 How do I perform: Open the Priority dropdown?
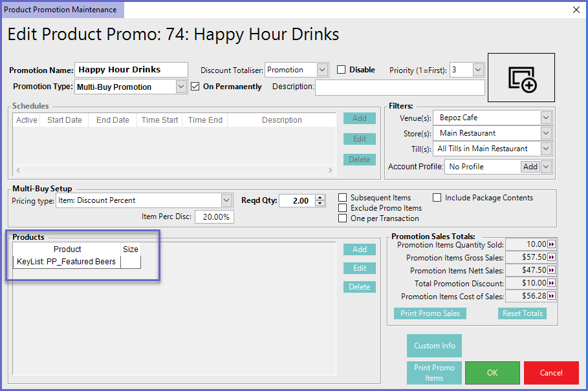[x=478, y=70]
